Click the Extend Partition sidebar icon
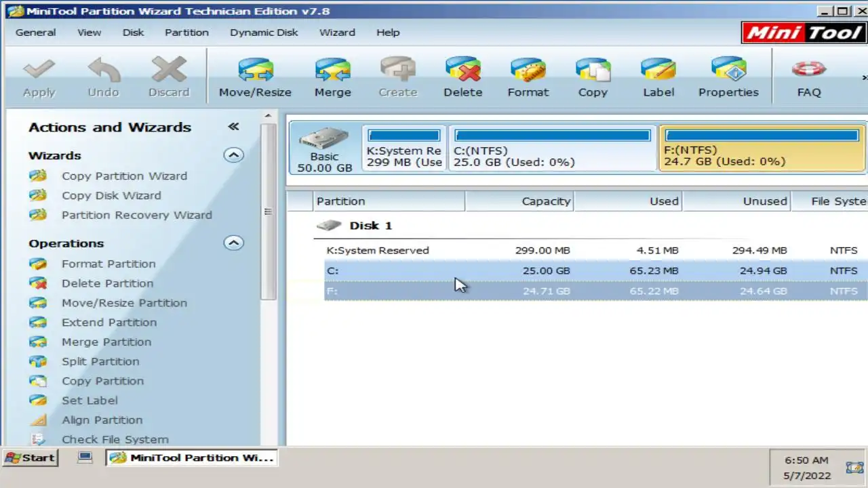 pyautogui.click(x=38, y=323)
